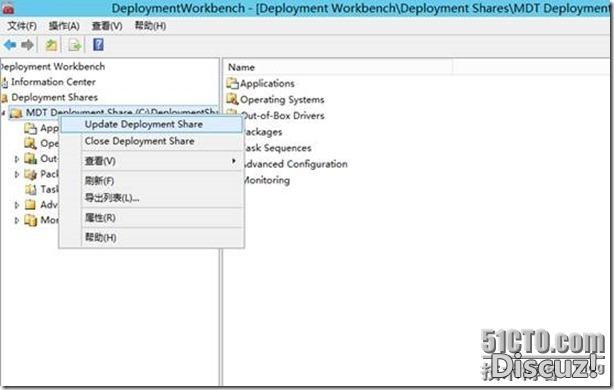Select Operating Systems in the right pane list
Image resolution: width=614 pixels, height=390 pixels.
coord(282,99)
